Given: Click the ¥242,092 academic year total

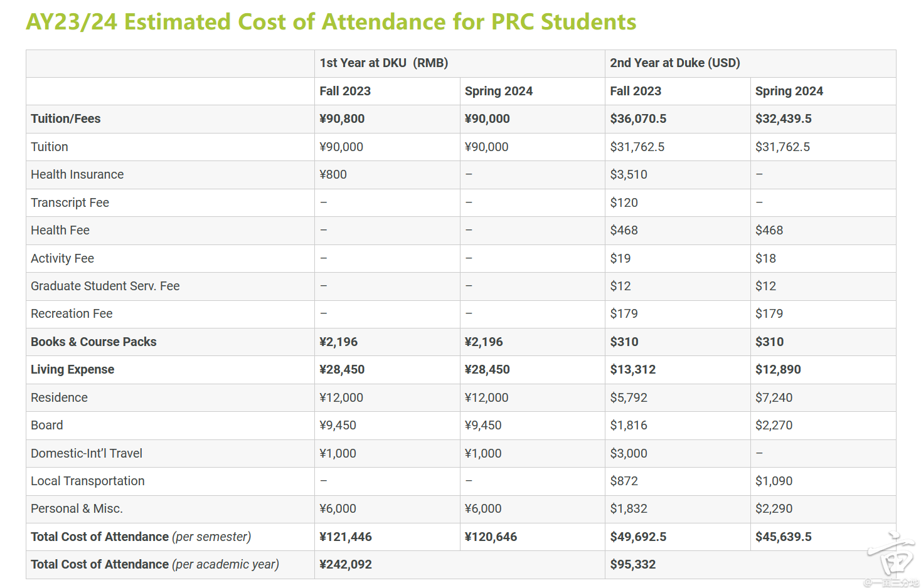Looking at the screenshot, I should point(345,565).
